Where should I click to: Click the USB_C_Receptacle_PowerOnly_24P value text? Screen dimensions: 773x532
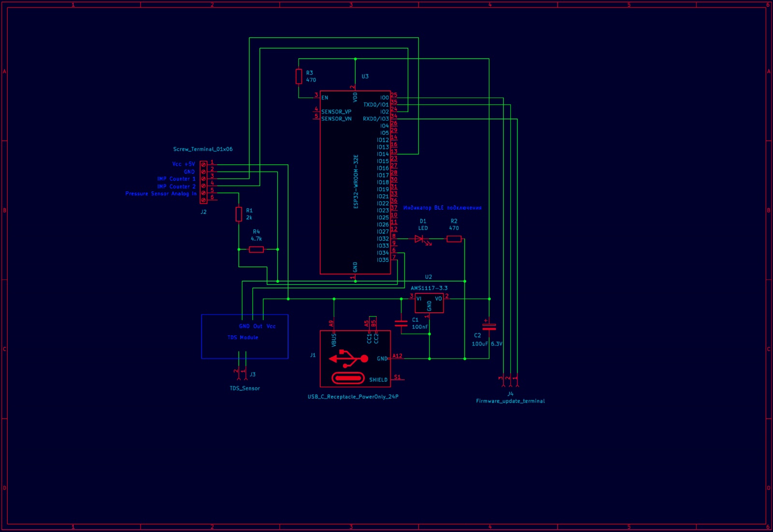coord(353,397)
